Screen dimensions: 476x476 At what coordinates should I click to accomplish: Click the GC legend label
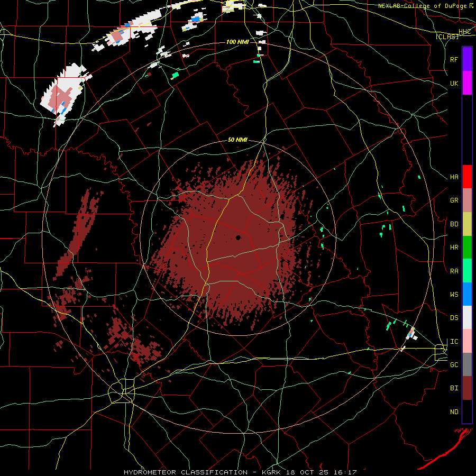[x=454, y=365]
